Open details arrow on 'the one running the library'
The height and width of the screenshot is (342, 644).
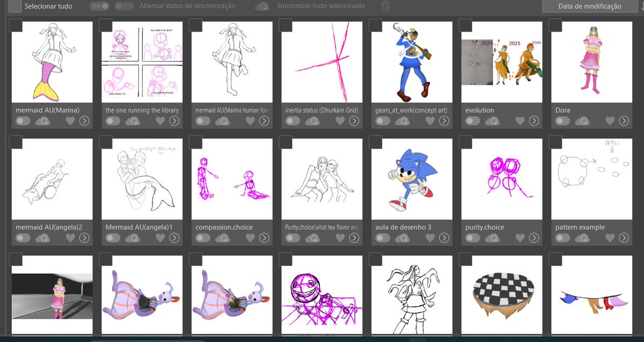(x=174, y=121)
